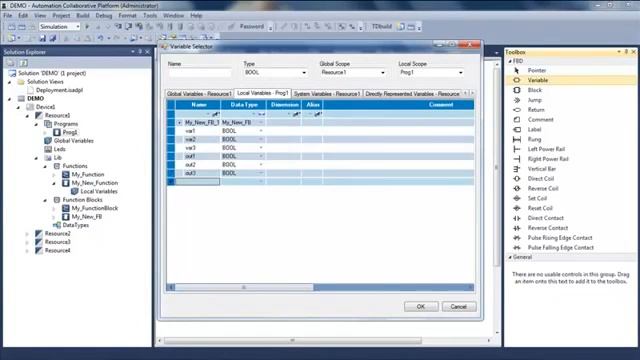Open the Type dropdown showing BOOL
Viewport: 640px width, 360px height.
(304, 73)
